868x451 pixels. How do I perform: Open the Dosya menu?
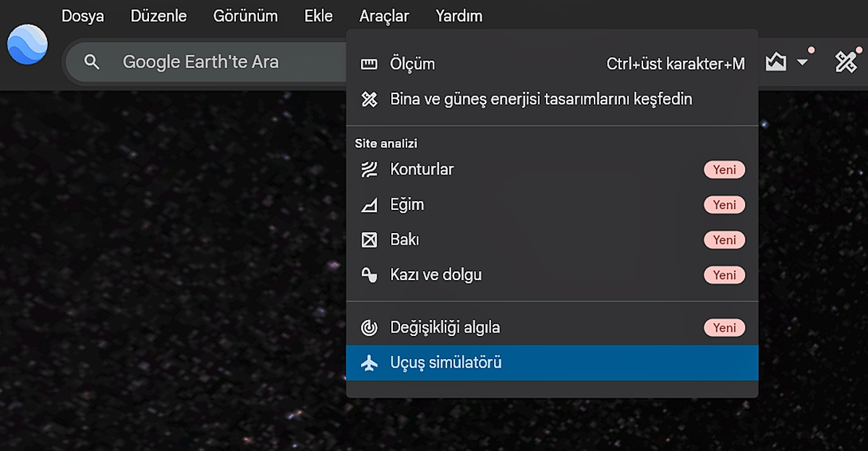[x=82, y=16]
